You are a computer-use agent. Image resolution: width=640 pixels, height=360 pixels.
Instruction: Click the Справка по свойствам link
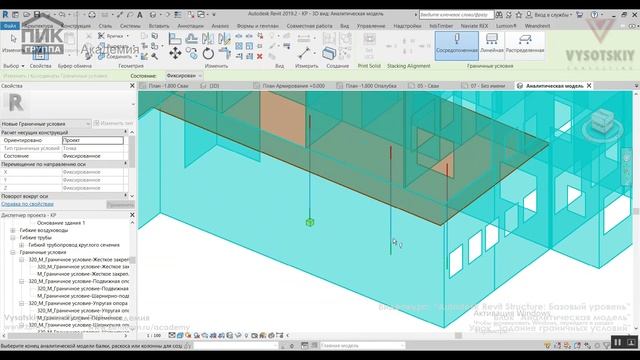click(x=27, y=204)
